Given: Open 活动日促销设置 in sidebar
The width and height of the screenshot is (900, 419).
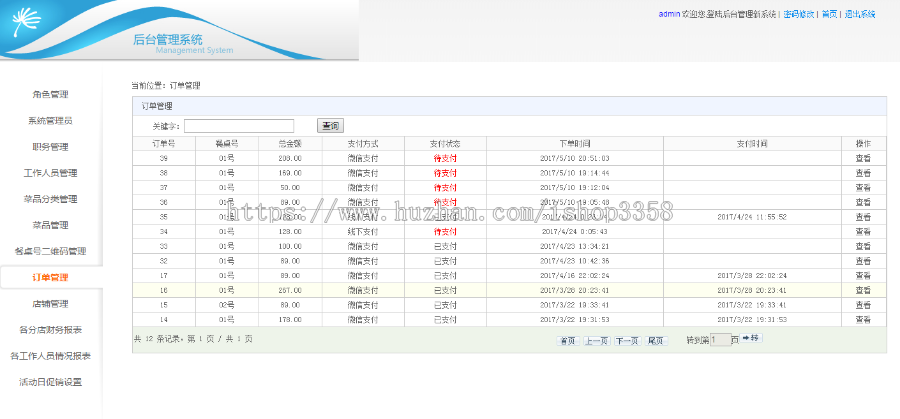Looking at the screenshot, I should 50,381.
